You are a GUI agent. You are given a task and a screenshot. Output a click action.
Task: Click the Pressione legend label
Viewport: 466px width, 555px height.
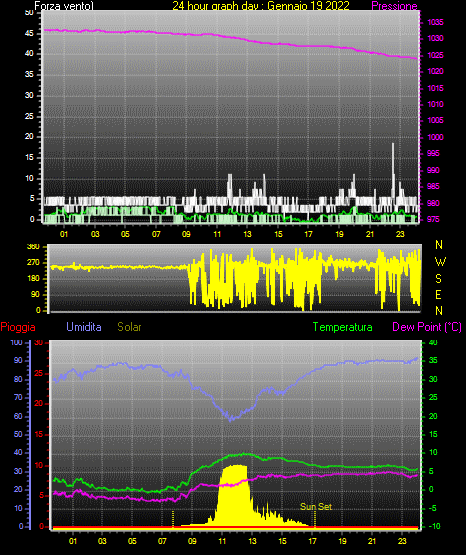tap(394, 6)
